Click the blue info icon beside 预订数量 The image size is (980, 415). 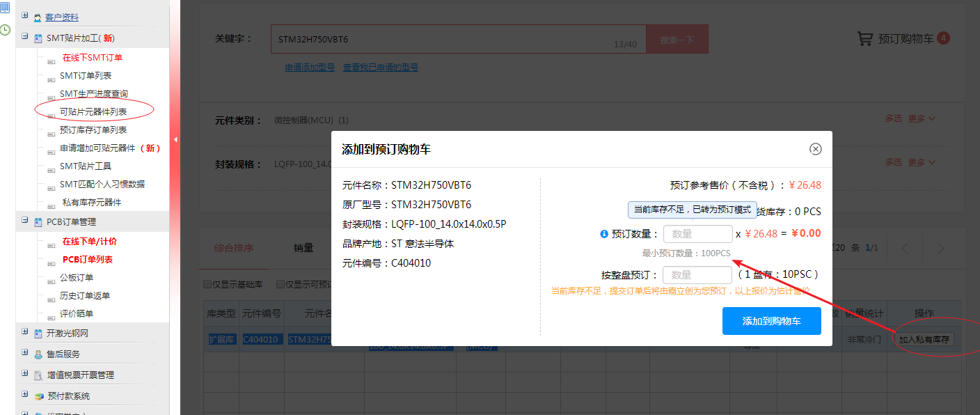(x=604, y=234)
